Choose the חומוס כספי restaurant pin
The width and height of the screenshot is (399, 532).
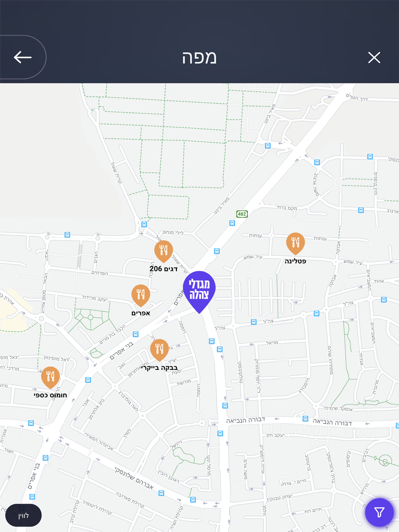click(50, 377)
